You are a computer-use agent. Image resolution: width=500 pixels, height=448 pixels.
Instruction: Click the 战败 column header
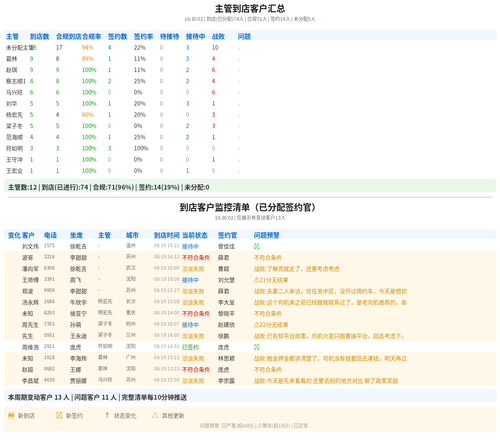pos(218,36)
